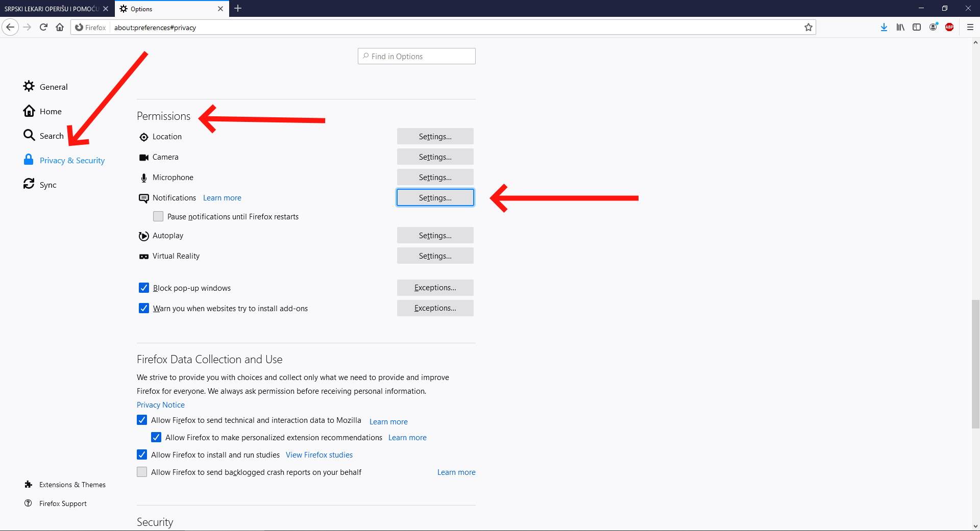Open the Firefox Account menu
The image size is (980, 531).
[x=934, y=27]
